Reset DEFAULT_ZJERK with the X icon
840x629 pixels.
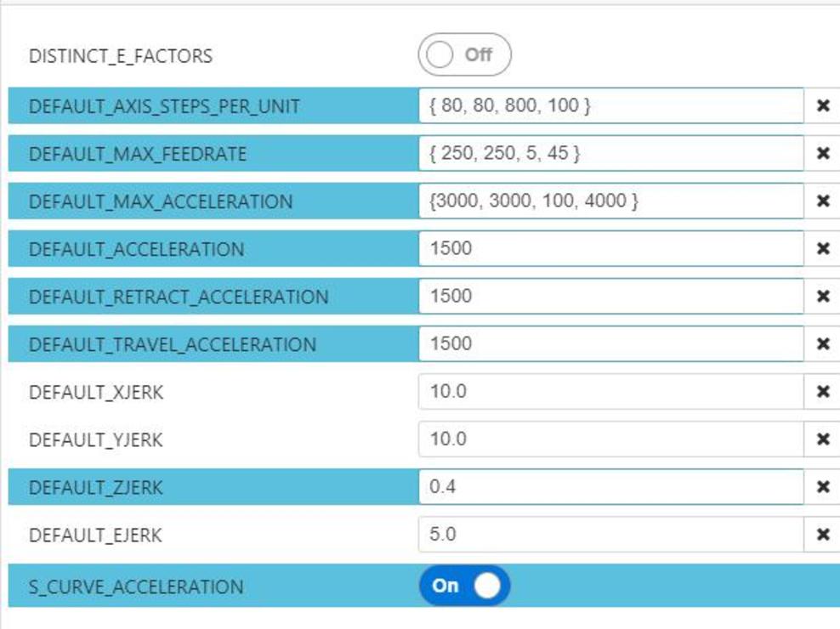(822, 487)
